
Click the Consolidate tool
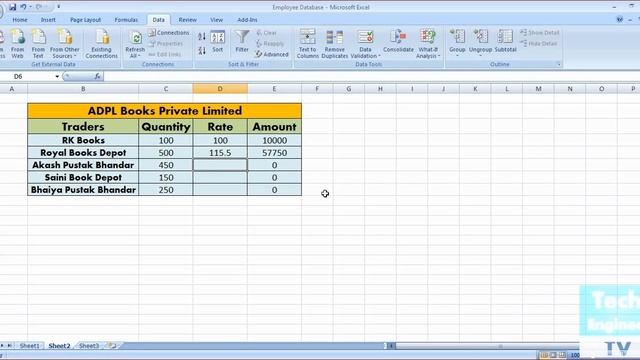point(398,42)
